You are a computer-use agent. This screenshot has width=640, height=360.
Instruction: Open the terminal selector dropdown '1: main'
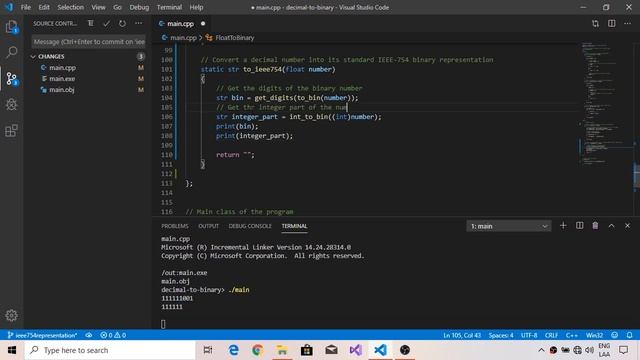509,226
